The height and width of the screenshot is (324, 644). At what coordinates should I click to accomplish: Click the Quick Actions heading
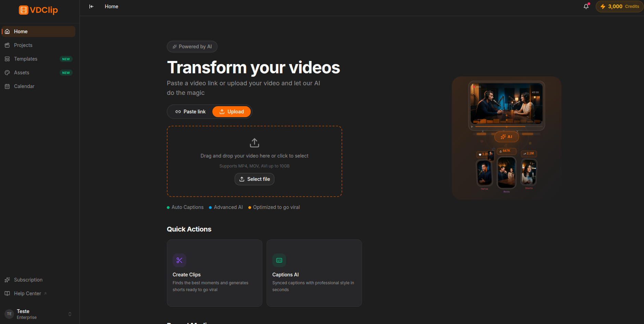[189, 229]
